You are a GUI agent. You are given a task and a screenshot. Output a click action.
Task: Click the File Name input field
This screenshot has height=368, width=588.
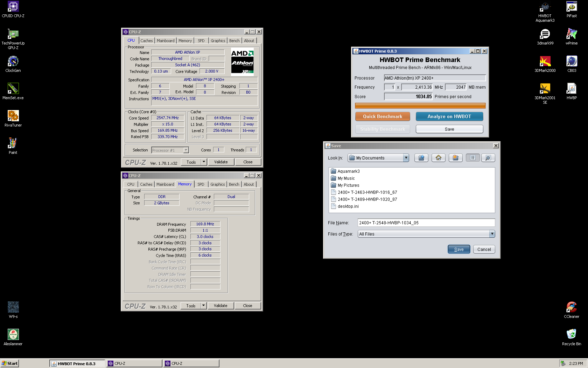(426, 223)
